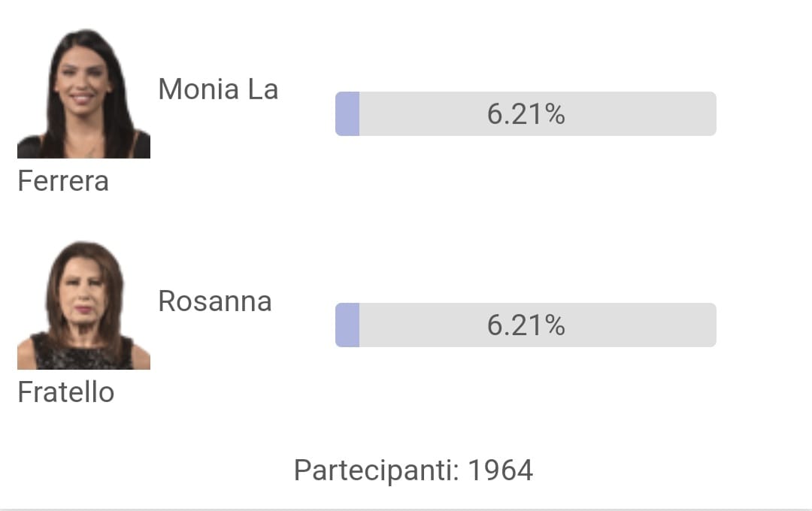Click the 6.21% label in Monia's bar
The width and height of the screenshot is (812, 511).
click(526, 114)
